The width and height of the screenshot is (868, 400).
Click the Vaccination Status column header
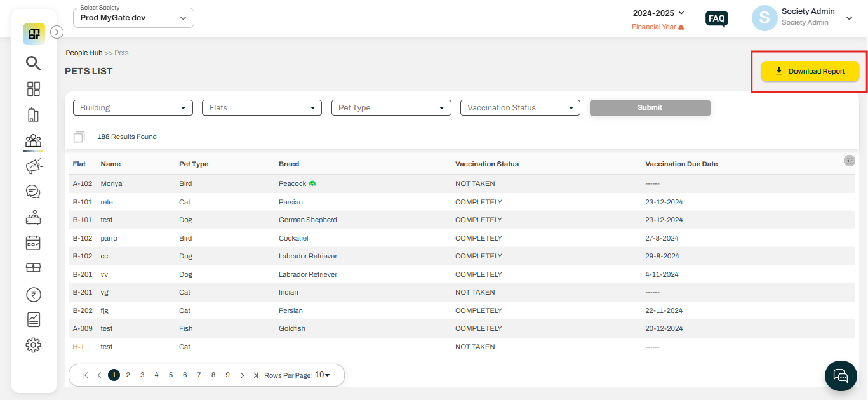click(x=487, y=164)
